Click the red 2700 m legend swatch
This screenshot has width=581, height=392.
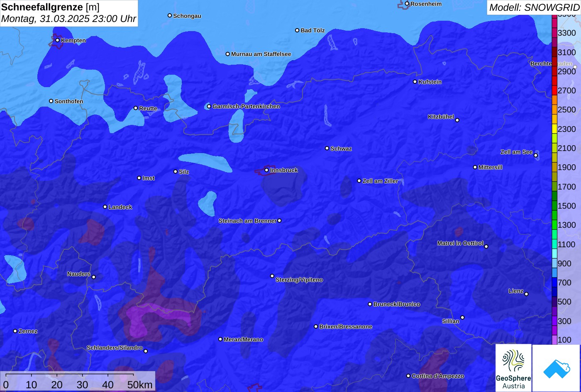[x=554, y=90]
